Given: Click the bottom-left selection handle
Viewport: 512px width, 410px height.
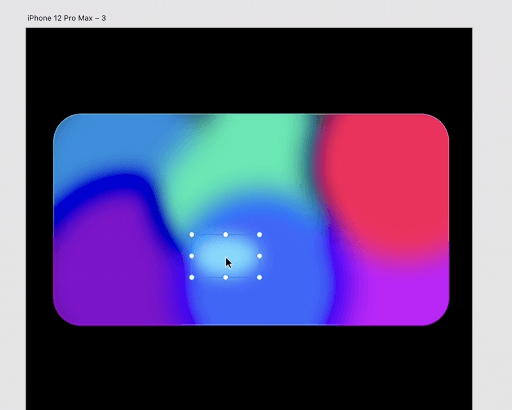Looking at the screenshot, I should (x=192, y=277).
